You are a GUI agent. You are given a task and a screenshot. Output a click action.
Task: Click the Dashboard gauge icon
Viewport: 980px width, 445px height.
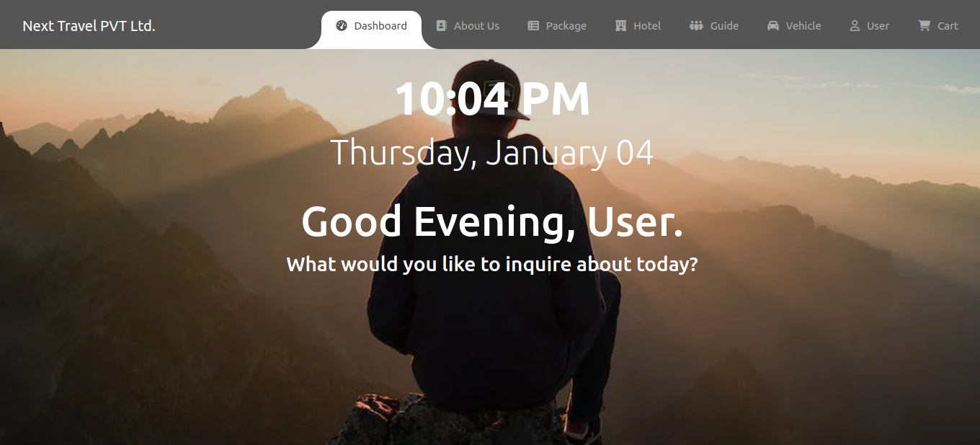tap(342, 25)
